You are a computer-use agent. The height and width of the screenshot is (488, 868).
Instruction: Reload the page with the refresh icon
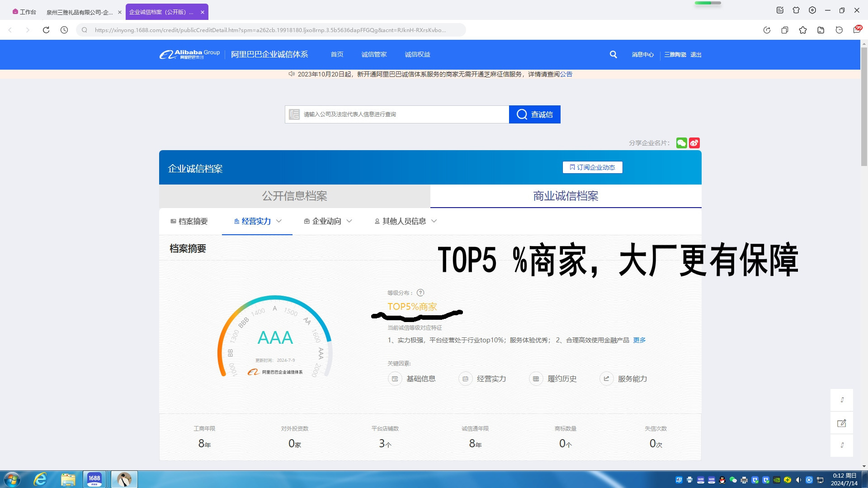coord(47,30)
